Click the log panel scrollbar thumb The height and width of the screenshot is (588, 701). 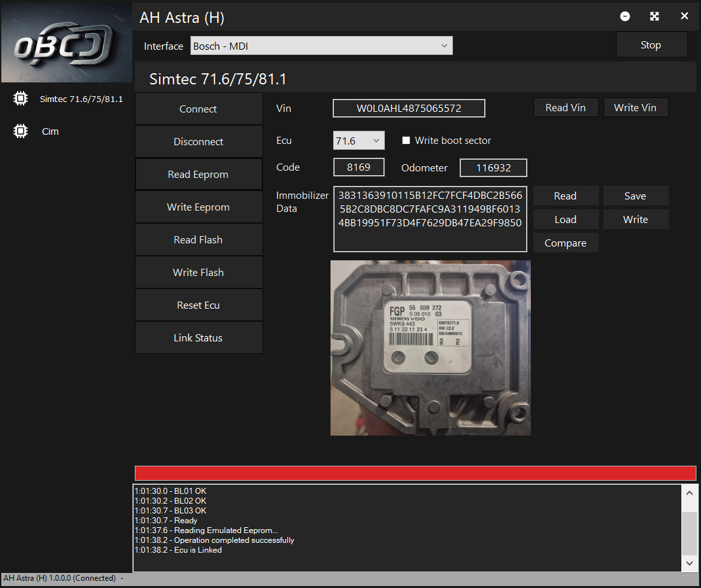coord(689,532)
